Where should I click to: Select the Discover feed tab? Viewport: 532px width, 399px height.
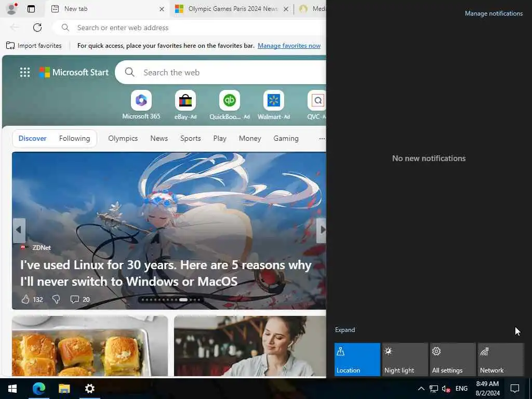33,138
